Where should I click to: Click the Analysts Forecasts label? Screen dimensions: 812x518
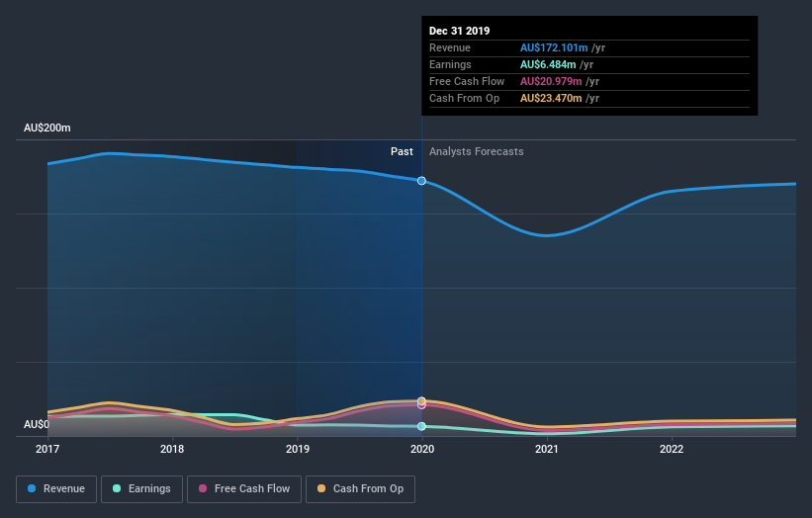tap(476, 151)
